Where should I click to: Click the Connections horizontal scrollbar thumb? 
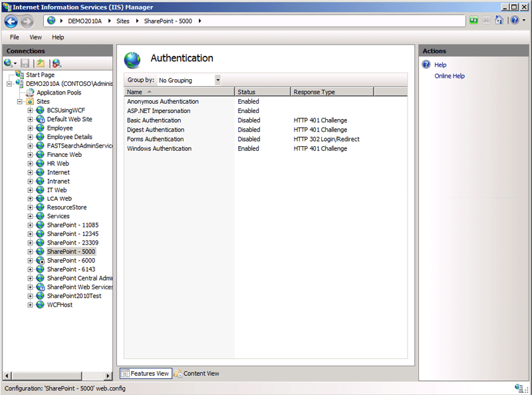point(47,376)
